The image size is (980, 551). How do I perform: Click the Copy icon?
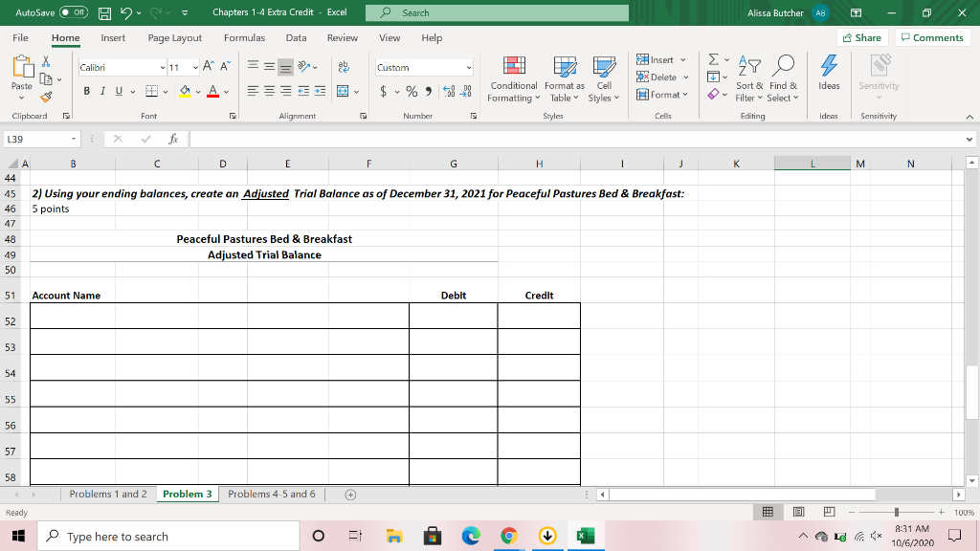[46, 78]
